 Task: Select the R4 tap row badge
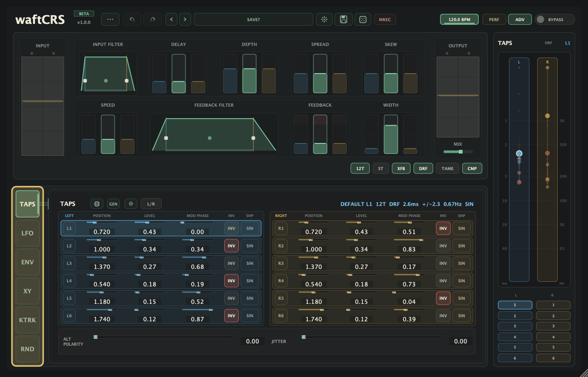pyautogui.click(x=281, y=281)
